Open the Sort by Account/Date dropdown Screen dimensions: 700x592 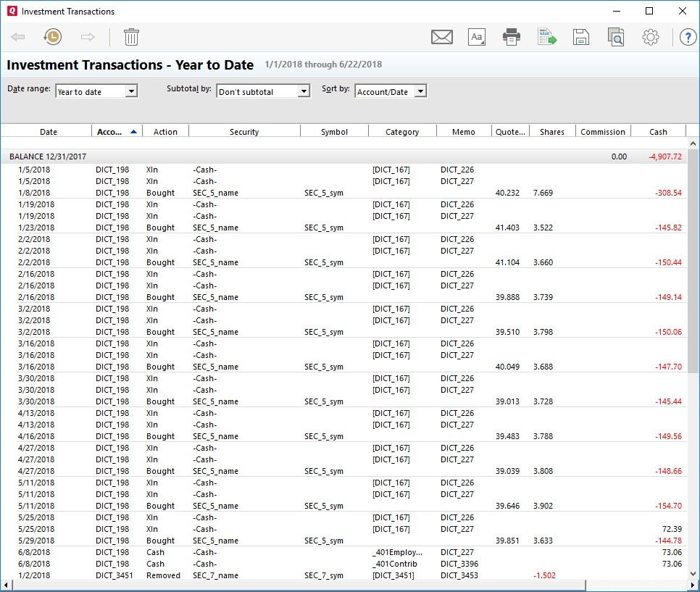click(x=420, y=91)
